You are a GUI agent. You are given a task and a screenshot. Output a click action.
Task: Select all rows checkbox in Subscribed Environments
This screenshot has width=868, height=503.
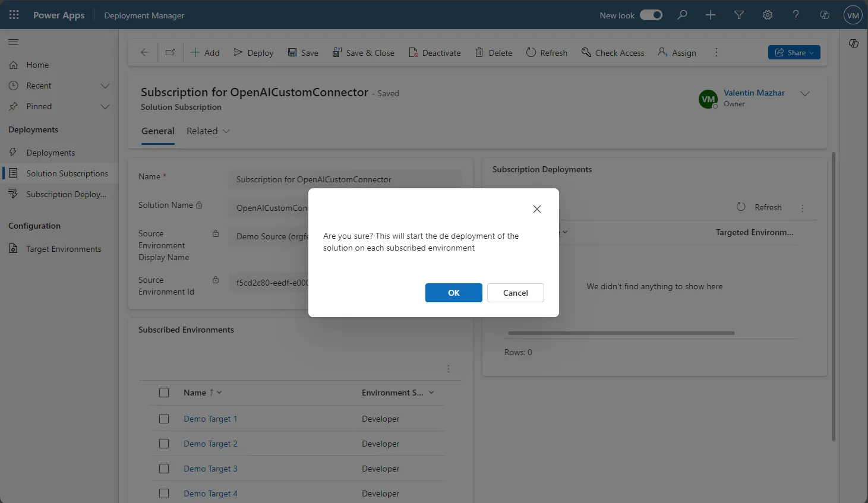[164, 393]
